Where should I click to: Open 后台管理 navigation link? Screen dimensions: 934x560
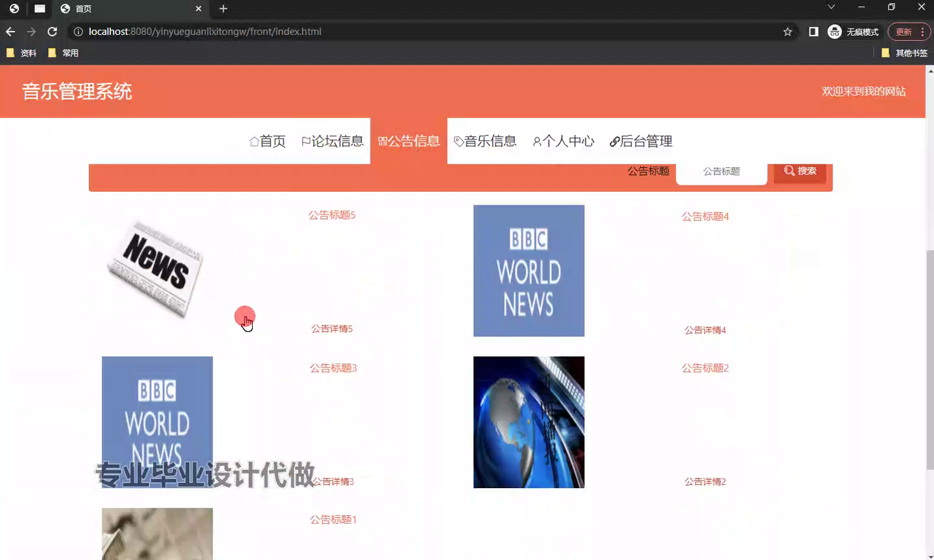(x=641, y=141)
